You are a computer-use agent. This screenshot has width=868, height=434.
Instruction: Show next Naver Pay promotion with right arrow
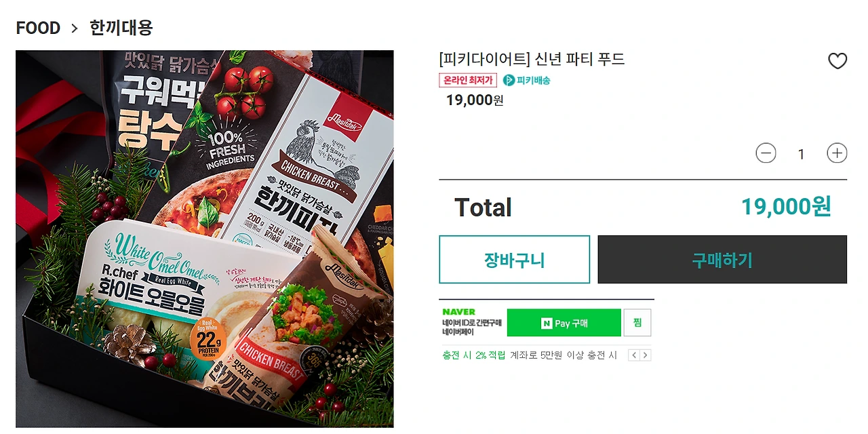pos(646,355)
